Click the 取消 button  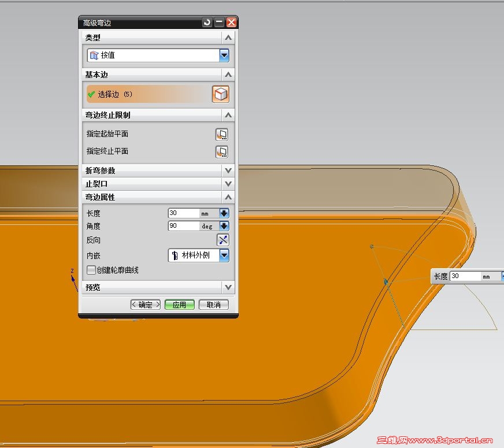(x=214, y=305)
